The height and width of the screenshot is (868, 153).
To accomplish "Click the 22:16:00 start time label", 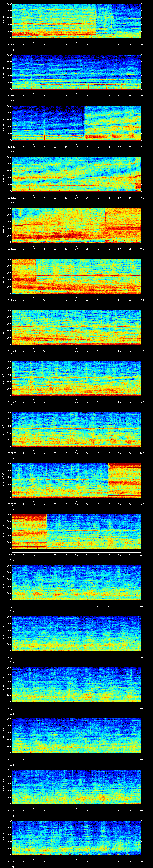I will 12,147.
